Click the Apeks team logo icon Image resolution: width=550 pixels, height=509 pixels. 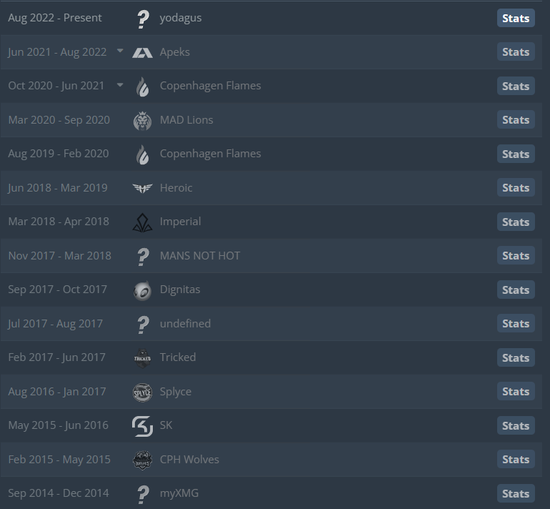pos(142,53)
